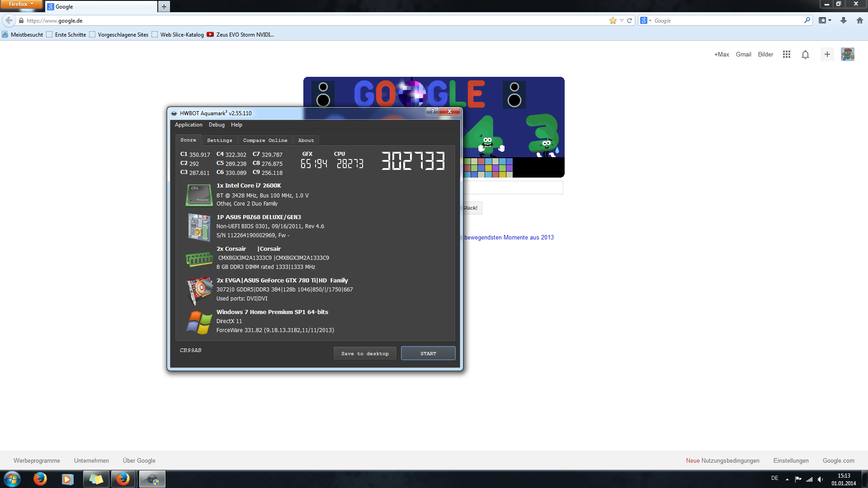This screenshot has width=868, height=488.
Task: Click the Google share plus button
Action: pyautogui.click(x=827, y=54)
